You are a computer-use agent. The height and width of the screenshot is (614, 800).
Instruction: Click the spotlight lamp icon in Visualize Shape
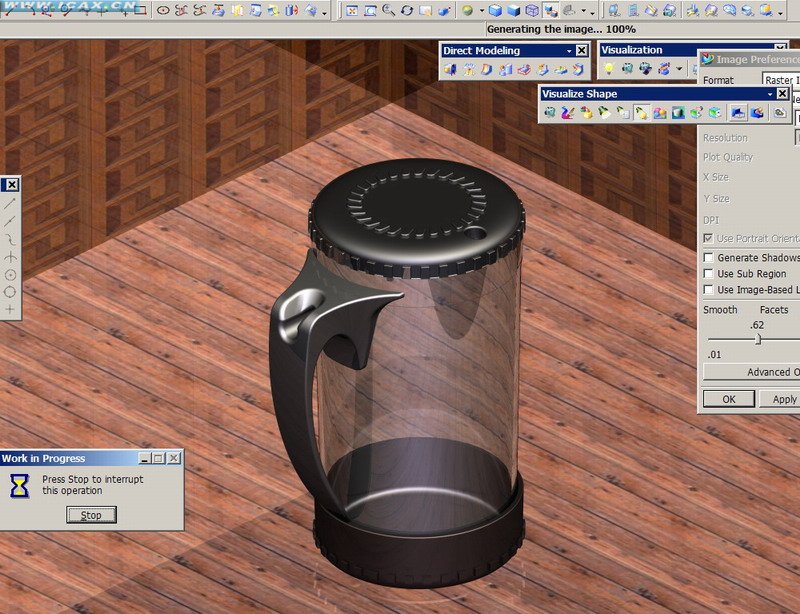(605, 112)
